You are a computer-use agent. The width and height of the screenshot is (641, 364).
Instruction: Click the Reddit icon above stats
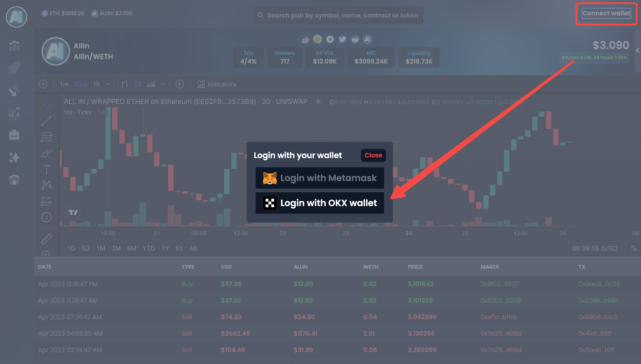pyautogui.click(x=355, y=39)
